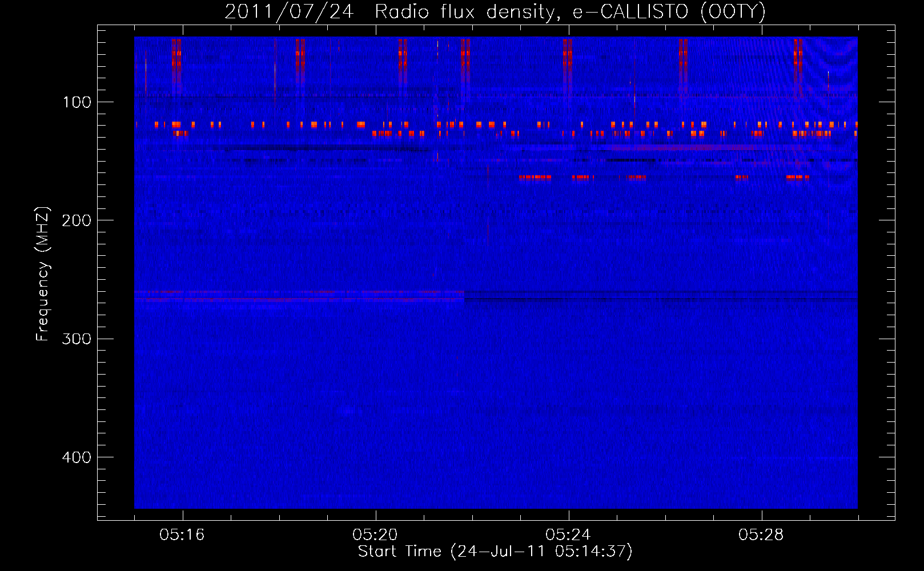Click the '400' frequency tick label

point(77,457)
